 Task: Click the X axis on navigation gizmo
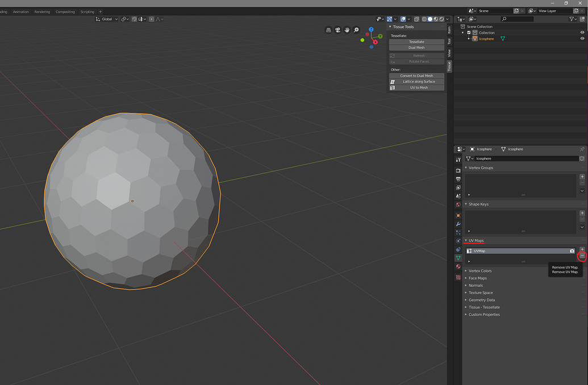(x=375, y=42)
